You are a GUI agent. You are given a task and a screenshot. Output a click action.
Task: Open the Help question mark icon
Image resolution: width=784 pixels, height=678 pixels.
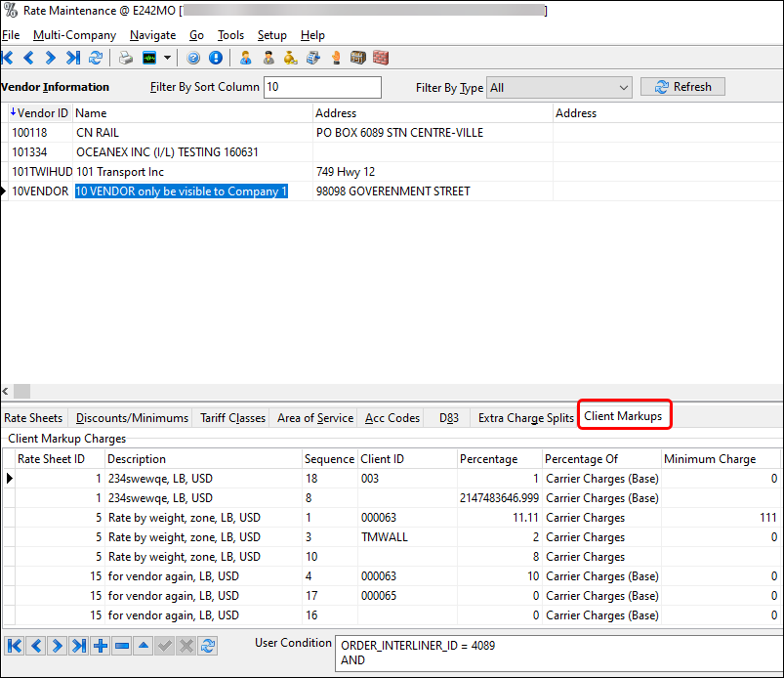[x=194, y=58]
